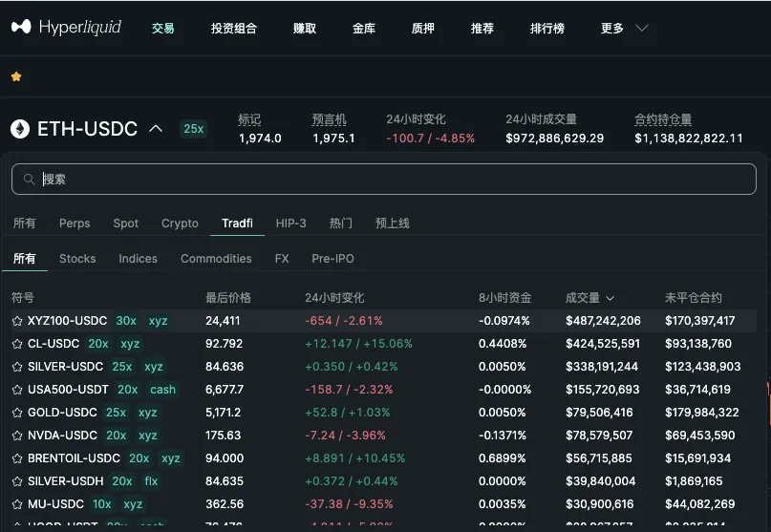The image size is (771, 532).
Task: Sort by 24小时变化 table column header
Action: pyautogui.click(x=334, y=298)
